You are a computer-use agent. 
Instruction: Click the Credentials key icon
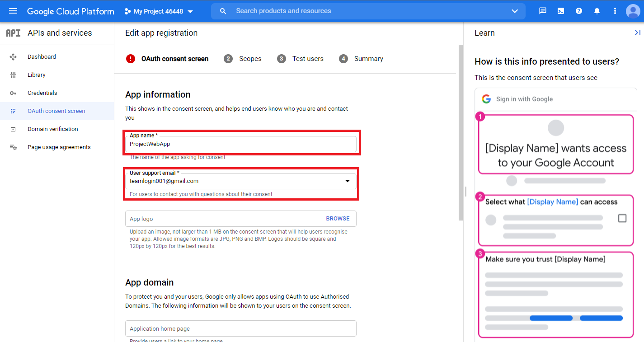click(13, 93)
